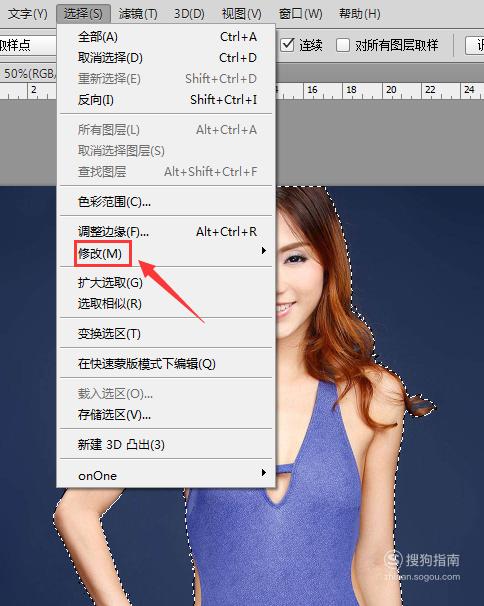
Task: Open the 帮助(H) menu
Action: point(360,14)
